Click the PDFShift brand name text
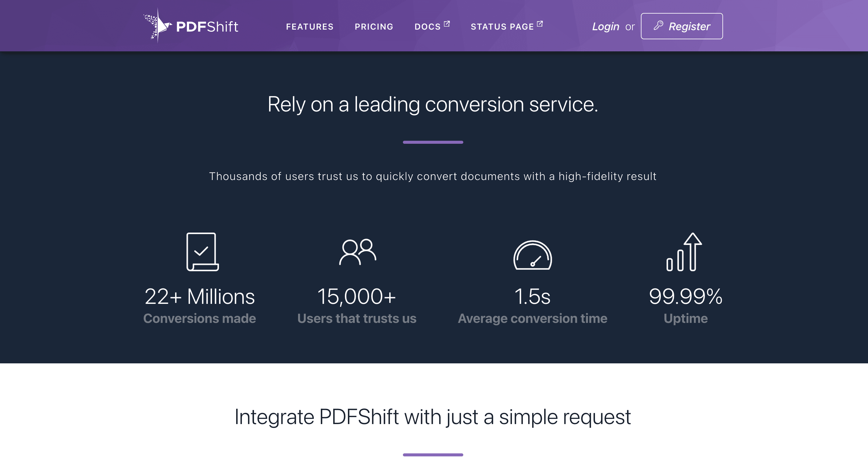This screenshot has width=868, height=473. (x=207, y=27)
